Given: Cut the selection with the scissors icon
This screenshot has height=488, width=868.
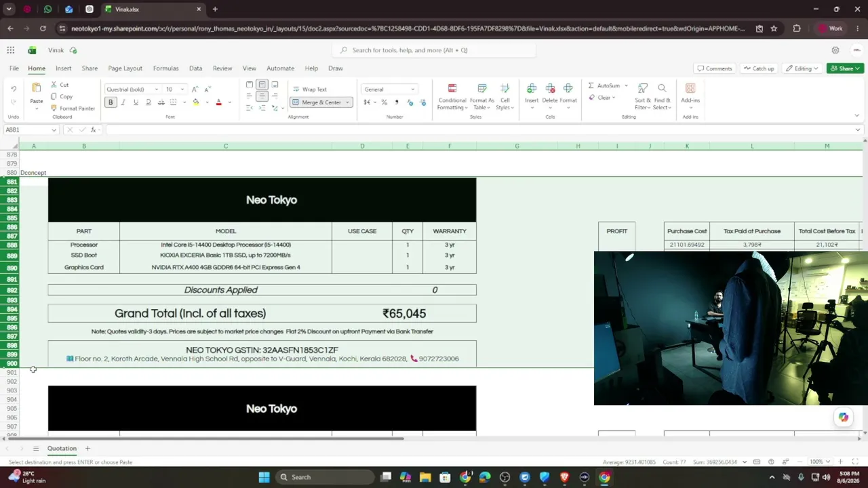Looking at the screenshot, I should tap(54, 85).
